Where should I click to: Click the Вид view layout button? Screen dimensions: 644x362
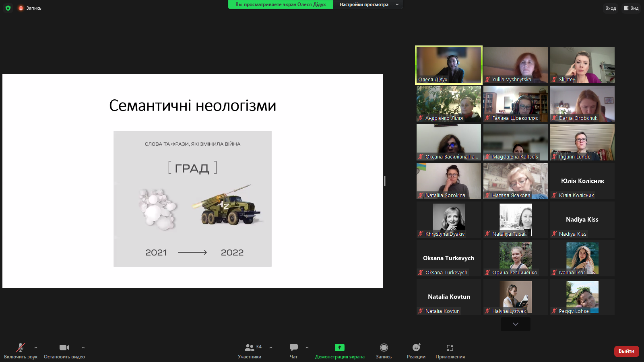pos(631,8)
